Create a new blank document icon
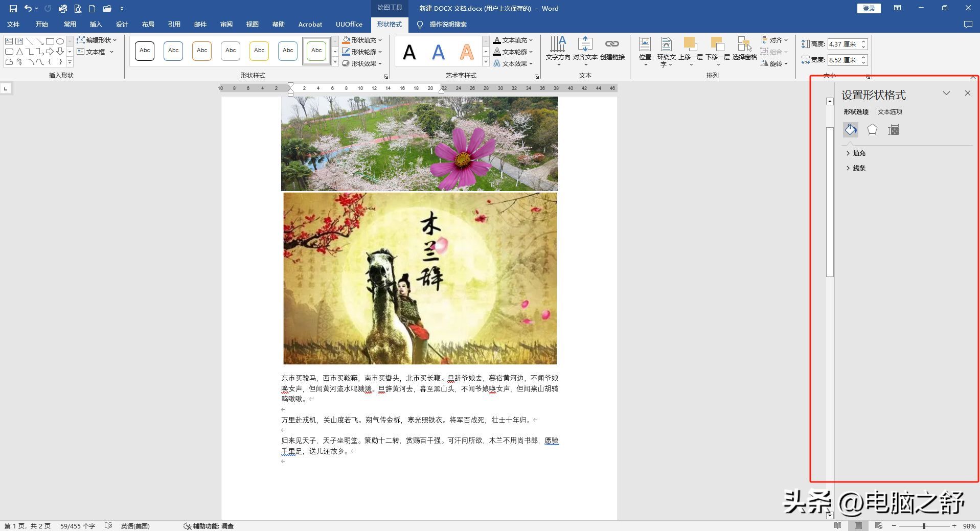 pos(92,8)
